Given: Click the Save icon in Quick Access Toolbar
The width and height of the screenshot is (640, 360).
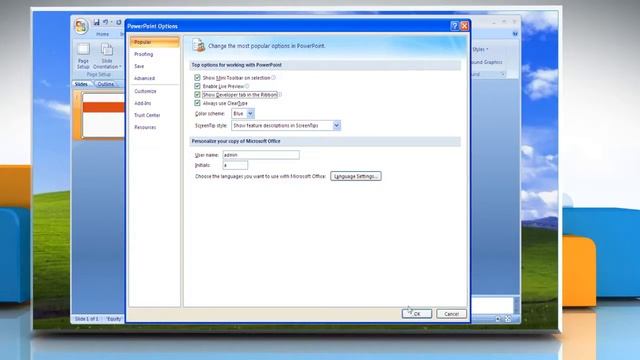Looking at the screenshot, I should 96,22.
